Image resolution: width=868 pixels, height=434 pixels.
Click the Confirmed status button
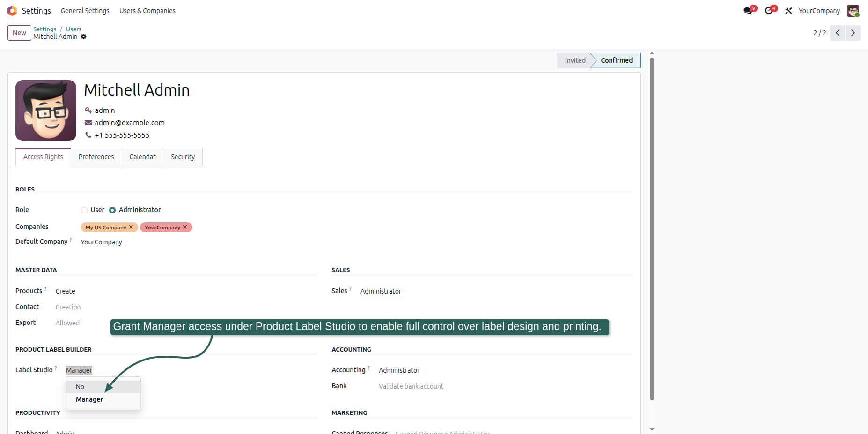point(616,60)
